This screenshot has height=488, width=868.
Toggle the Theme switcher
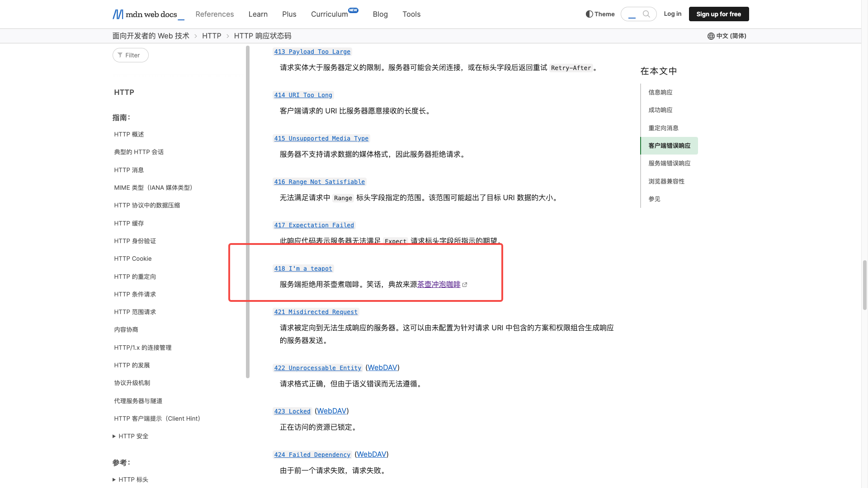(x=600, y=14)
